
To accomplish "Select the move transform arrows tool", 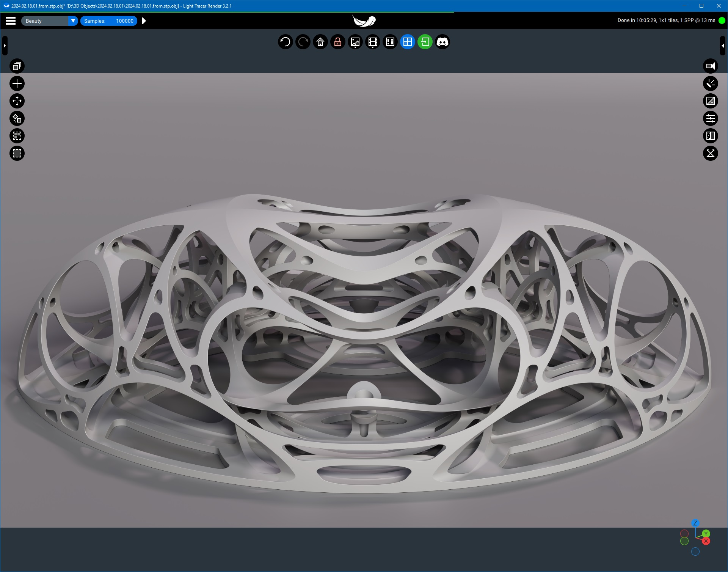I will point(17,101).
